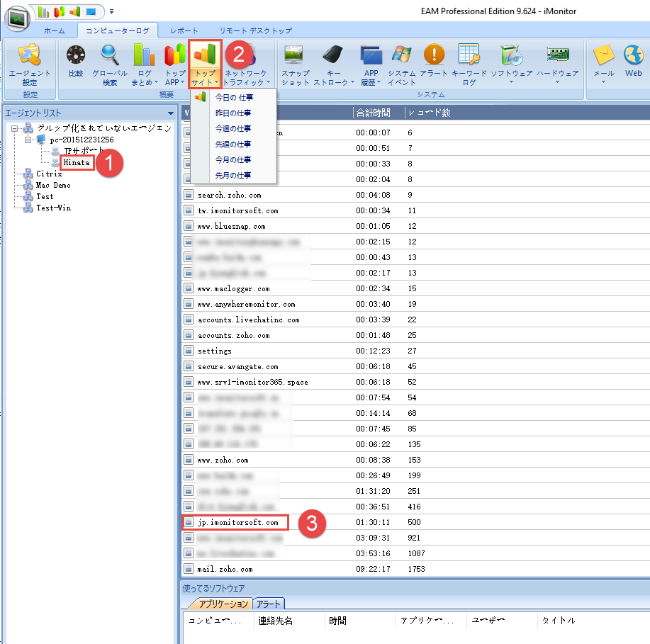This screenshot has width=650, height=644.
Task: Click the ハードウェア icon in the ribbon
Action: tap(557, 64)
